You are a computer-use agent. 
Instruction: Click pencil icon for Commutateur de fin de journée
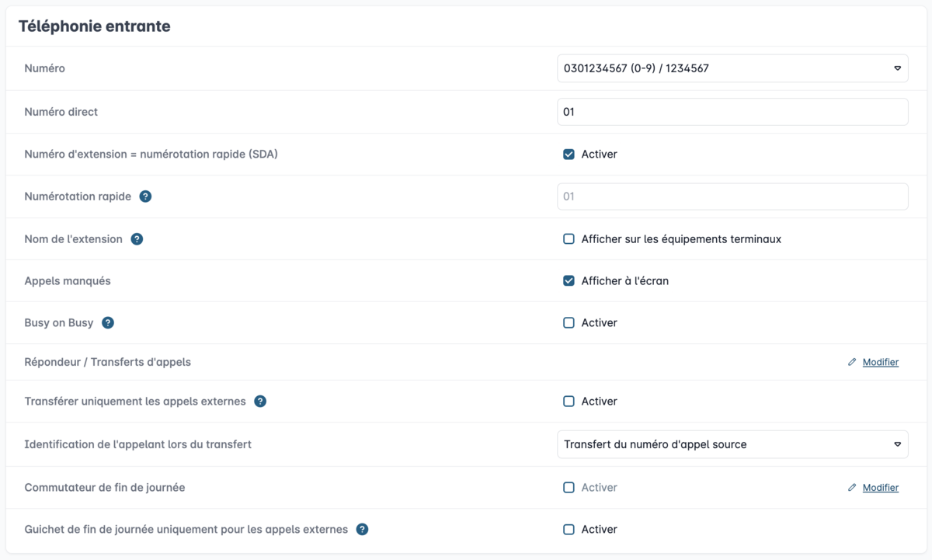point(852,488)
